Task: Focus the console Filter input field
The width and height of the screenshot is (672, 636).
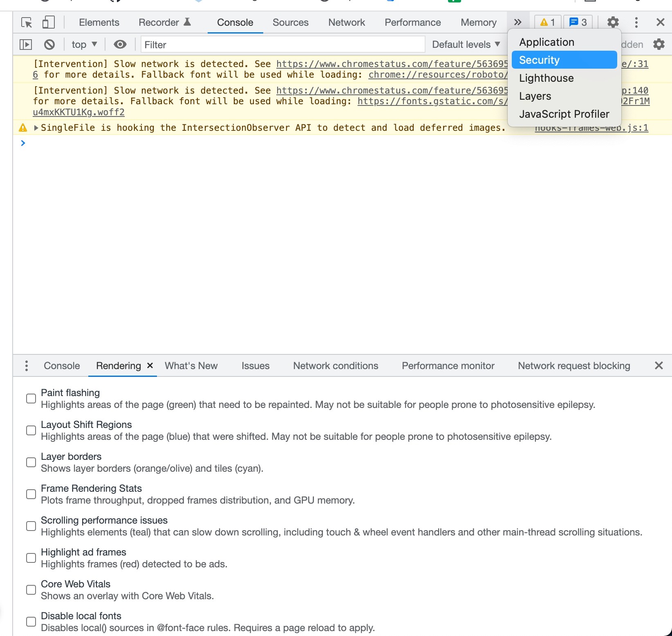Action: 283,44
